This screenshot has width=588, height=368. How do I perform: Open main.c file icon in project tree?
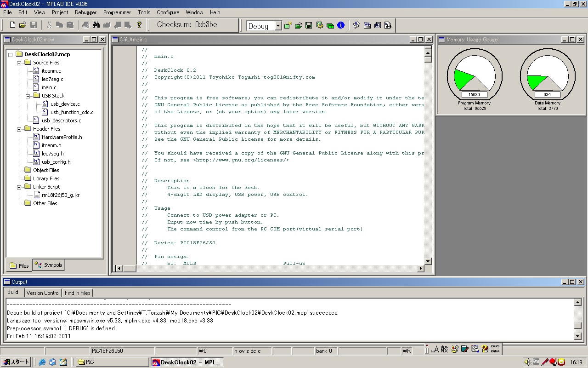[36, 87]
